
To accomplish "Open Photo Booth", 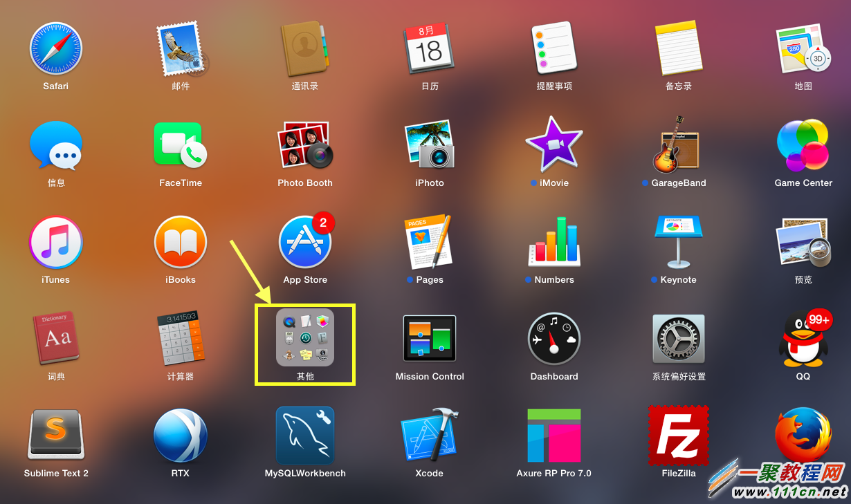I will [x=305, y=145].
